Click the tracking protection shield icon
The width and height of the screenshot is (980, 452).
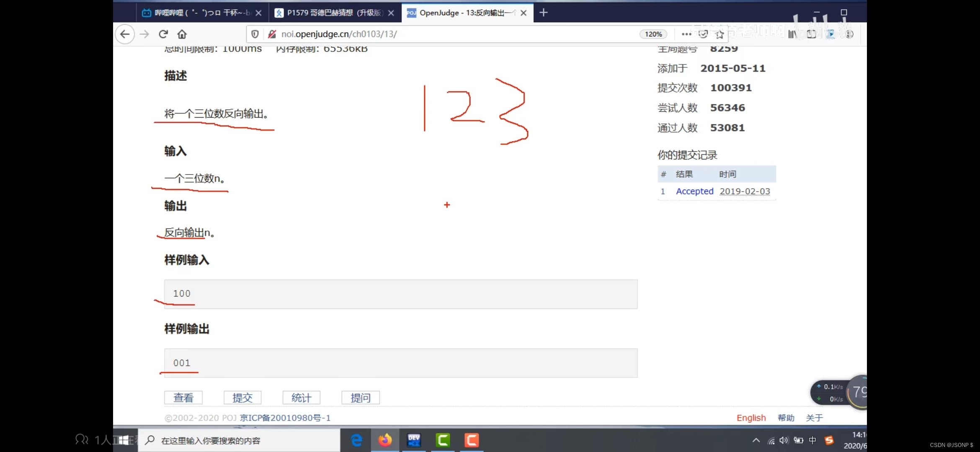(x=255, y=34)
